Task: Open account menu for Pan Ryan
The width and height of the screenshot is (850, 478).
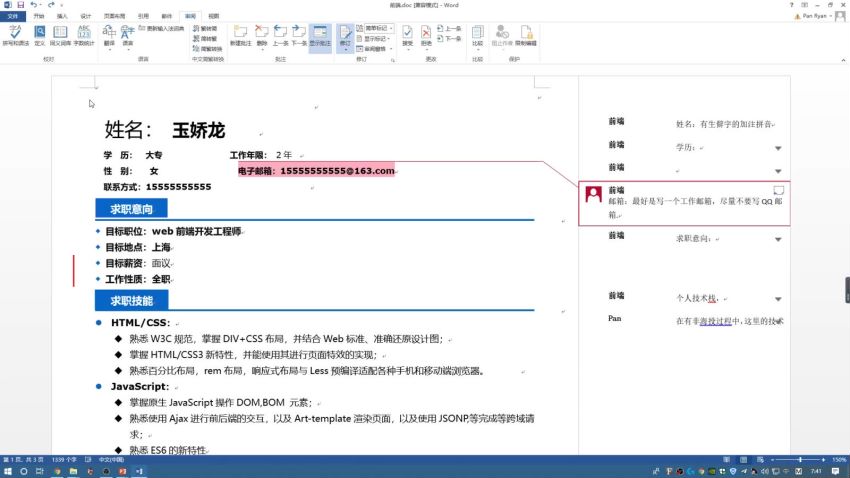Action: 815,16
